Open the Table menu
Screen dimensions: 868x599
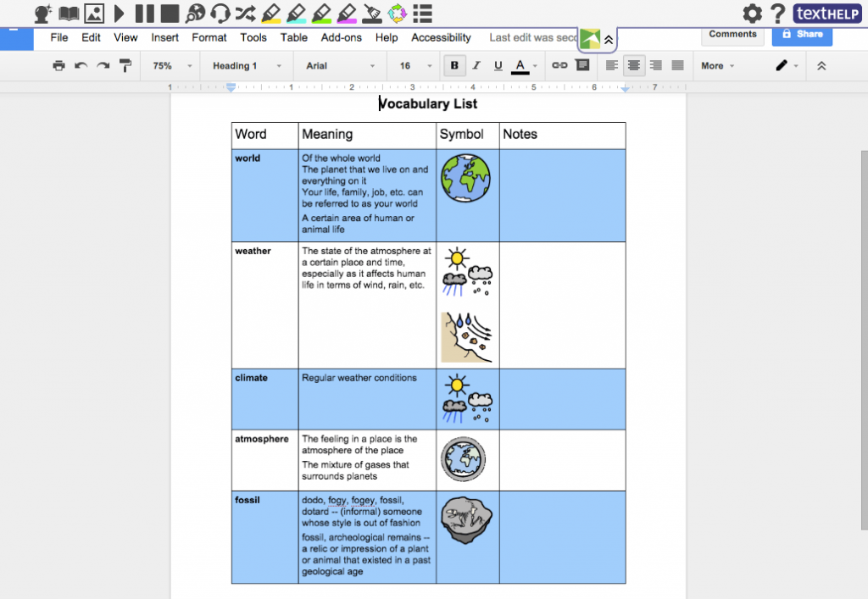point(294,37)
